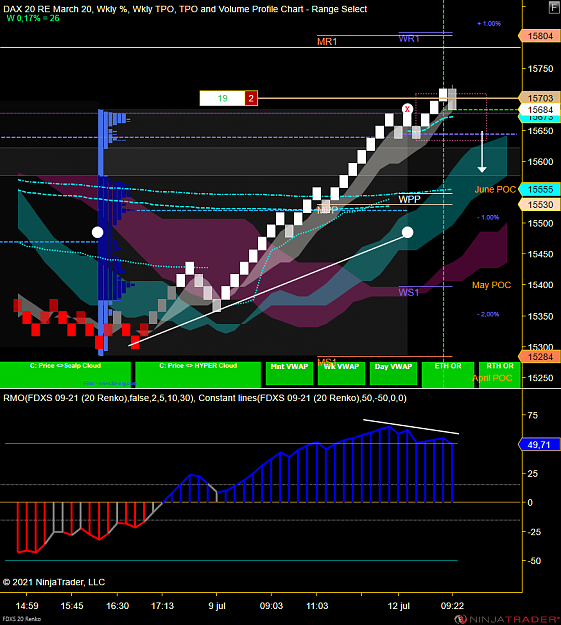Viewport: 561px width, 625px height.
Task: Click the '9 jul' date on time axis
Action: 217,606
